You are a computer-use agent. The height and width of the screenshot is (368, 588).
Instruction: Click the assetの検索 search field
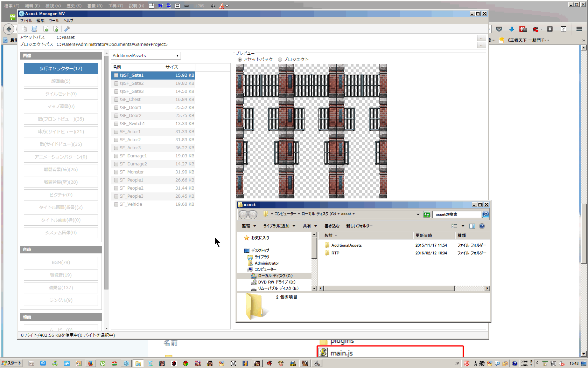pyautogui.click(x=457, y=214)
